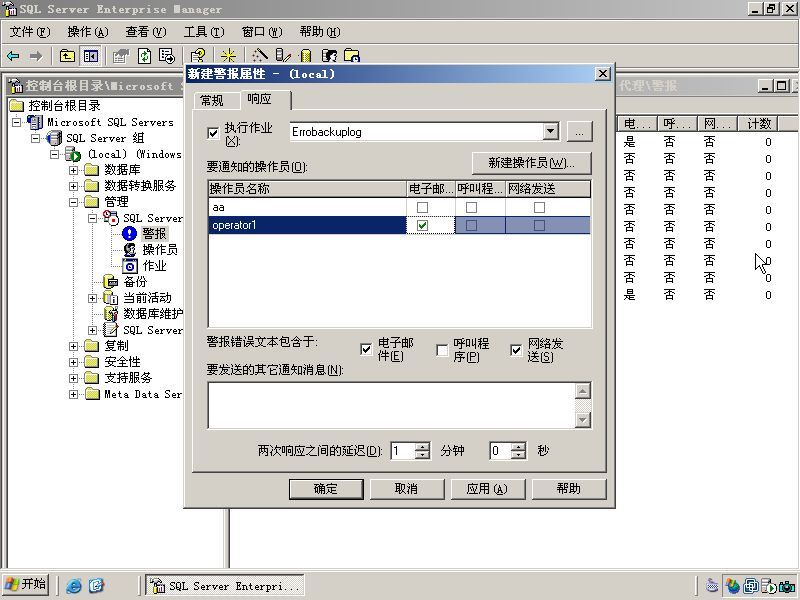Click the 数据库维护 node icon
The height and width of the screenshot is (600, 800).
click(111, 314)
